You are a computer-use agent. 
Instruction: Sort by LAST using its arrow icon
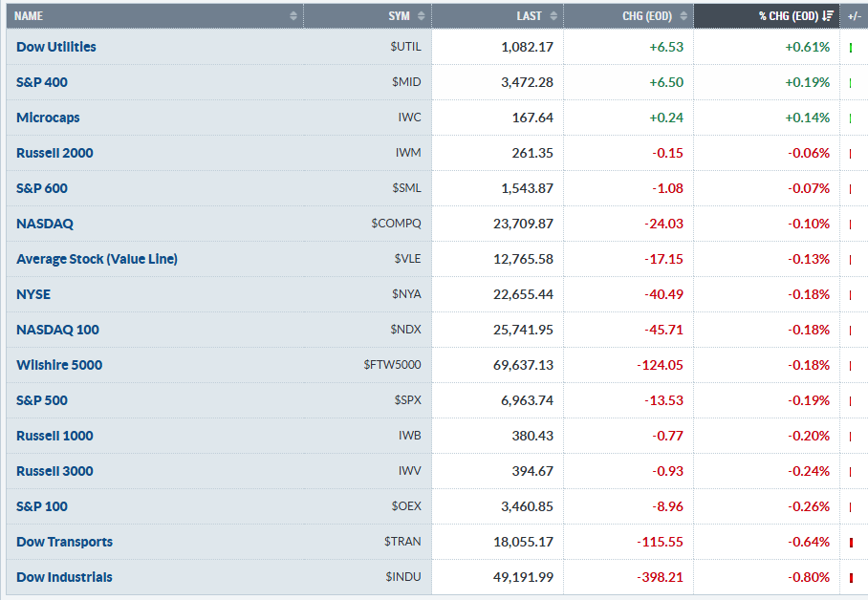(553, 16)
